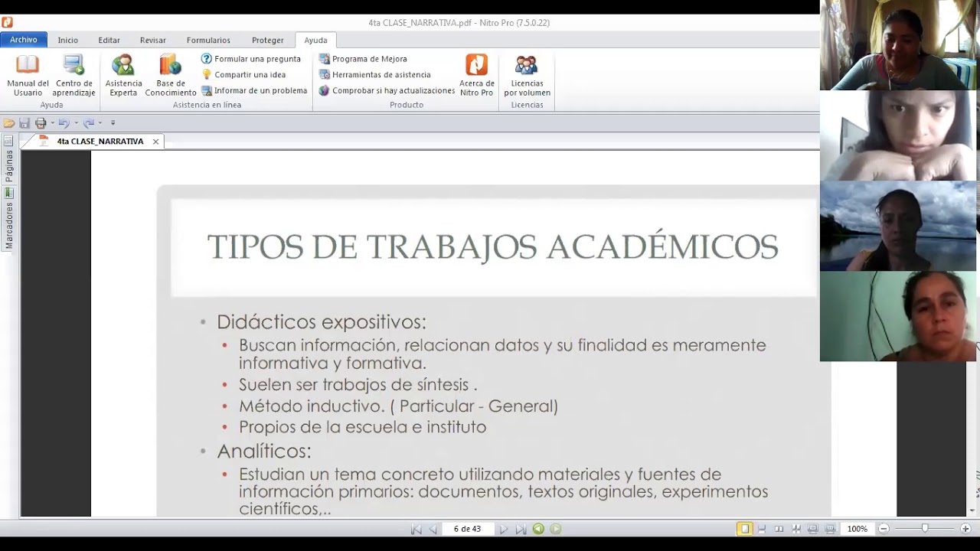Screen dimensions: 980x551
Task: Open Licencias por volumen
Action: coord(527,76)
